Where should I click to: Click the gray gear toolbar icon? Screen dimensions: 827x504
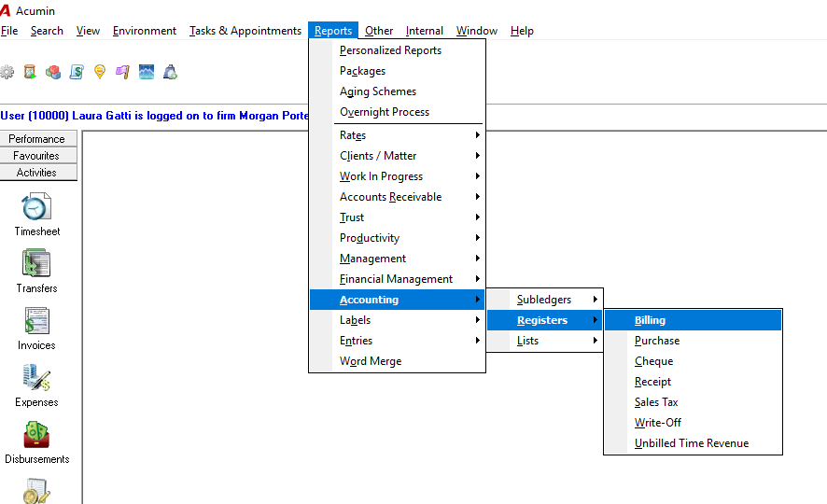pyautogui.click(x=7, y=72)
